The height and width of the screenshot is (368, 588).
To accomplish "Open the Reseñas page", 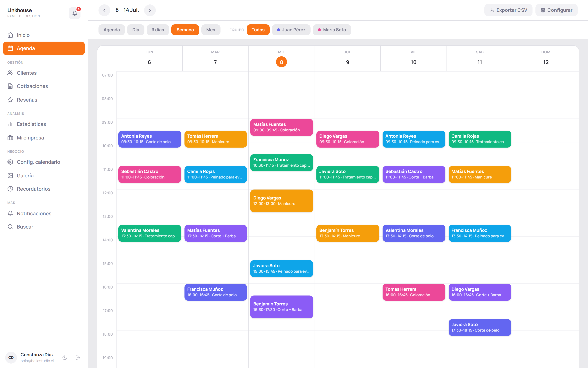I will tap(44, 100).
